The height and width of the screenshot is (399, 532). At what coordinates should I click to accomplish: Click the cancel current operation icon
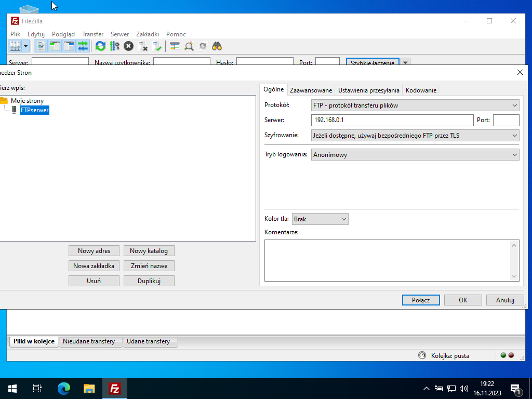click(x=129, y=46)
